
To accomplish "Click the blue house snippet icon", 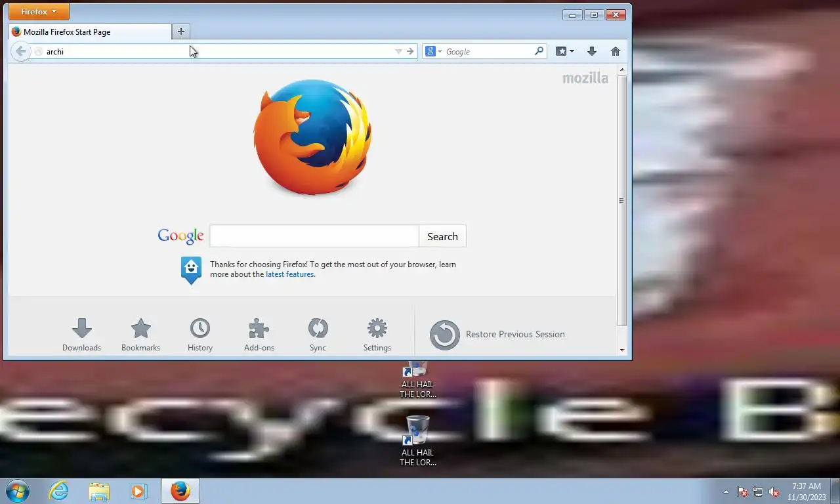I will coord(191,270).
